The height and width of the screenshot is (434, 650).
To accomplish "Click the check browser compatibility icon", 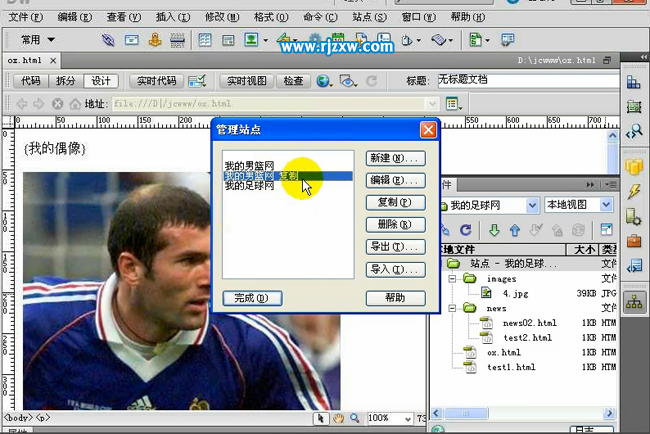I will coord(197,81).
